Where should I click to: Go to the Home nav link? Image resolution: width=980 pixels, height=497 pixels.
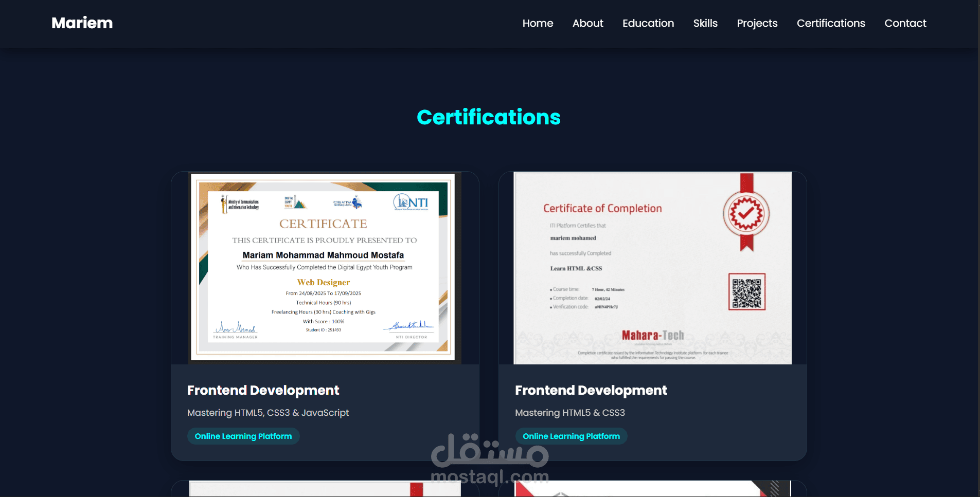[538, 23]
